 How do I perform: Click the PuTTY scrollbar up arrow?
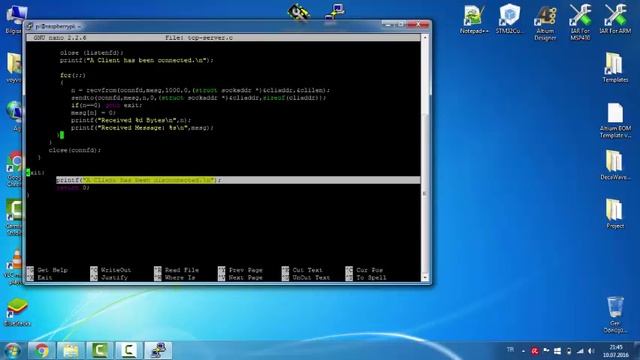coord(425,37)
